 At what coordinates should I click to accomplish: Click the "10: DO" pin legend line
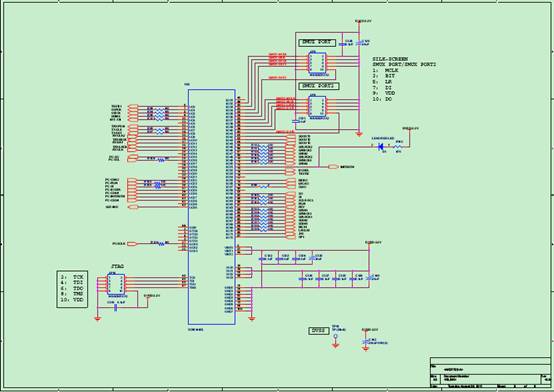coord(382,99)
